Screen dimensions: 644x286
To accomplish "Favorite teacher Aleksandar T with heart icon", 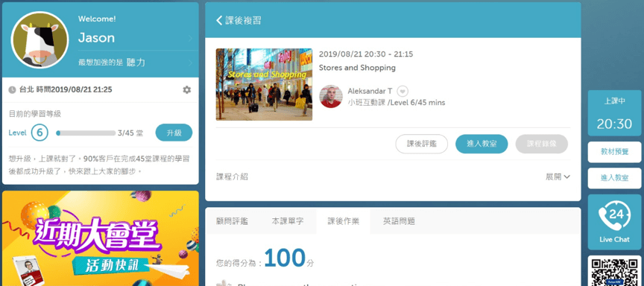I will [402, 91].
